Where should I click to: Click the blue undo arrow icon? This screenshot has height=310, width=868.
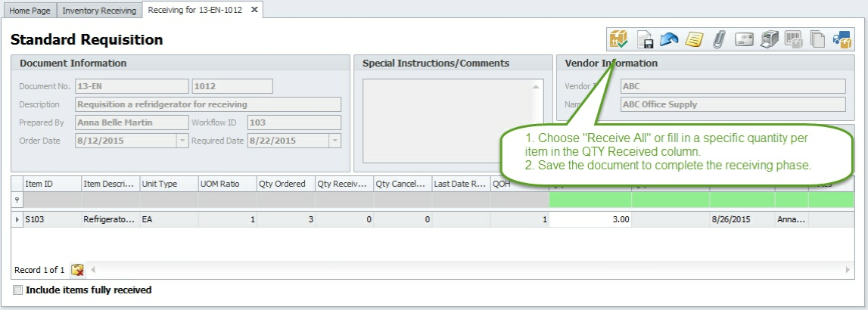click(x=668, y=39)
